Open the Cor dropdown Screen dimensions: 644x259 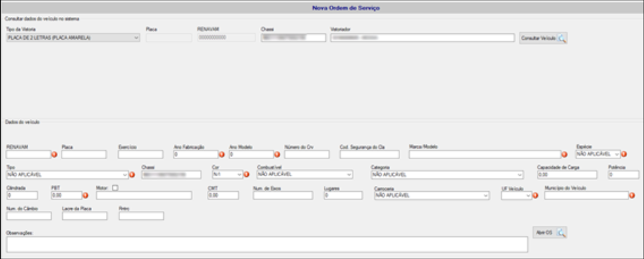pos(228,175)
